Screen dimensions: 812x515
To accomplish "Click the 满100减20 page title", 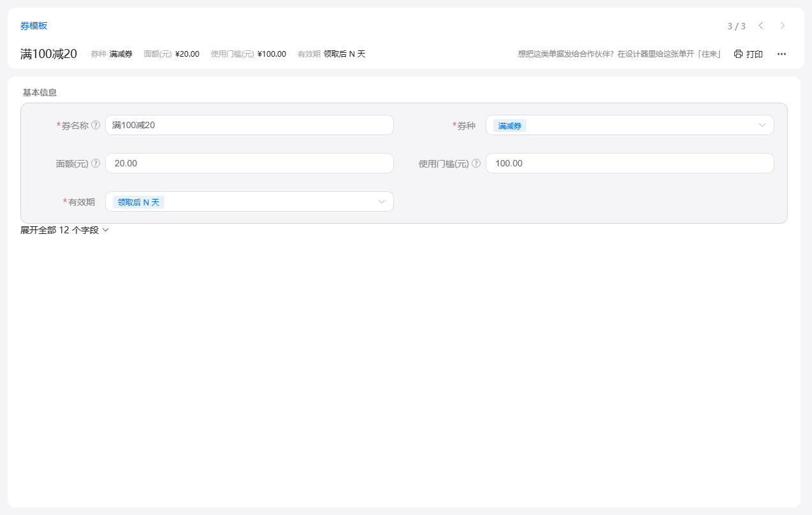I will click(48, 54).
